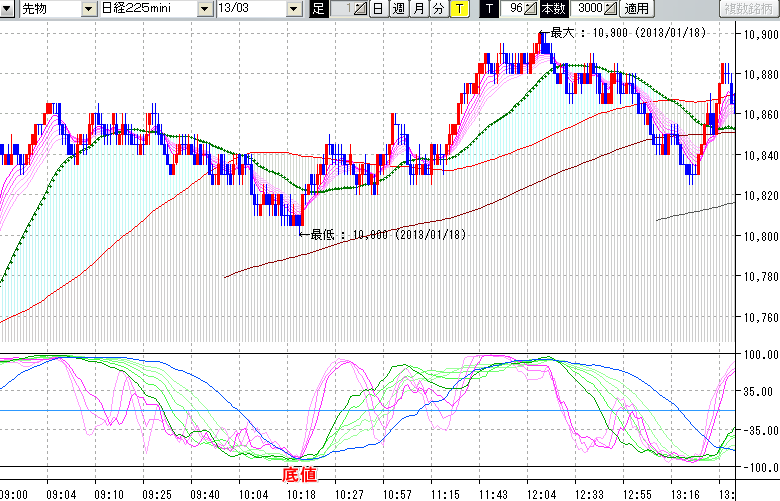Switch to 日 daily candle timeframe

pyautogui.click(x=377, y=9)
